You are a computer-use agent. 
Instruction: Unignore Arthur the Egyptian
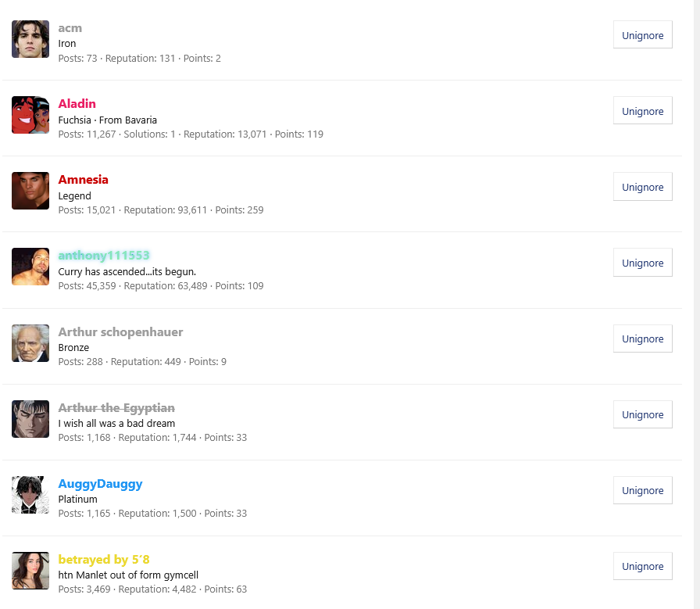coord(643,414)
